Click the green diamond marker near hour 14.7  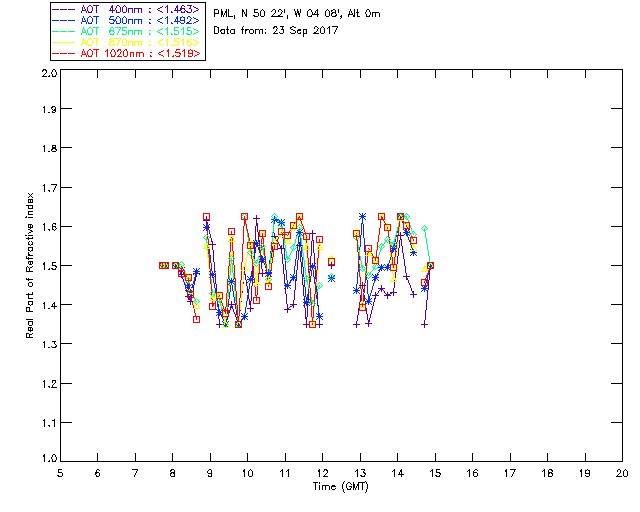tap(424, 229)
